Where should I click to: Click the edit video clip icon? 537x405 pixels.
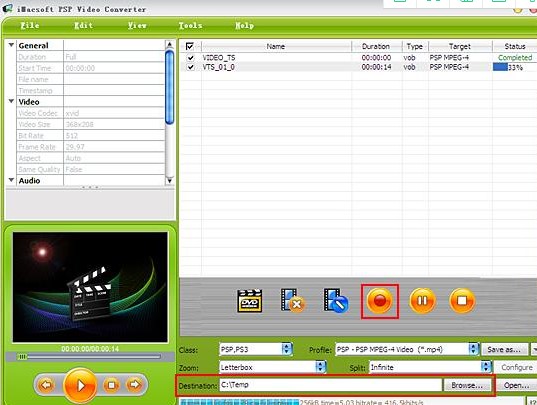(x=336, y=300)
